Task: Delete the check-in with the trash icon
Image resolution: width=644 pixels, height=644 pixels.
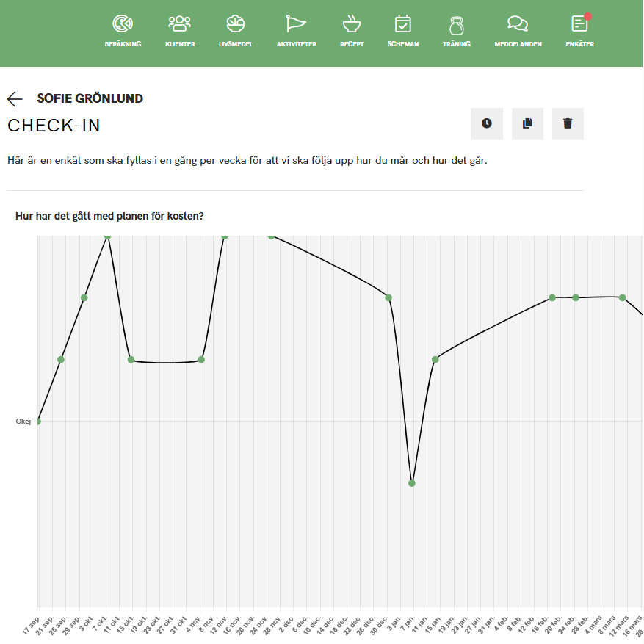Action: tap(568, 123)
